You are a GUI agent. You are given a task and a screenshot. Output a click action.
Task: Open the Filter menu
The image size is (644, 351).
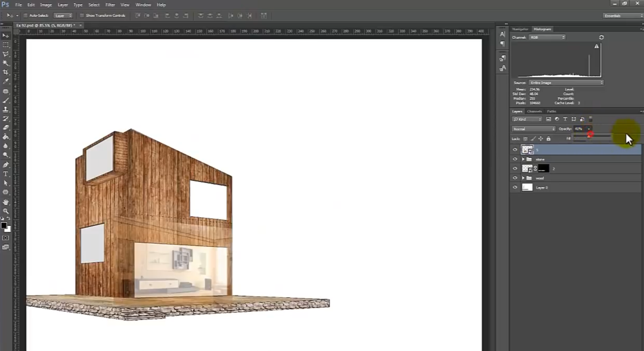pos(110,5)
